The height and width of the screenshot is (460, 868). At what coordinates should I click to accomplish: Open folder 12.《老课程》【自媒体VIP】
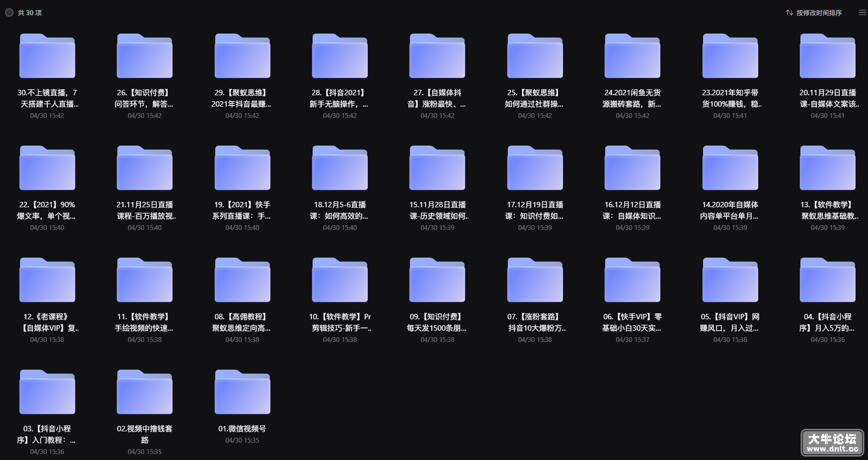tap(47, 280)
